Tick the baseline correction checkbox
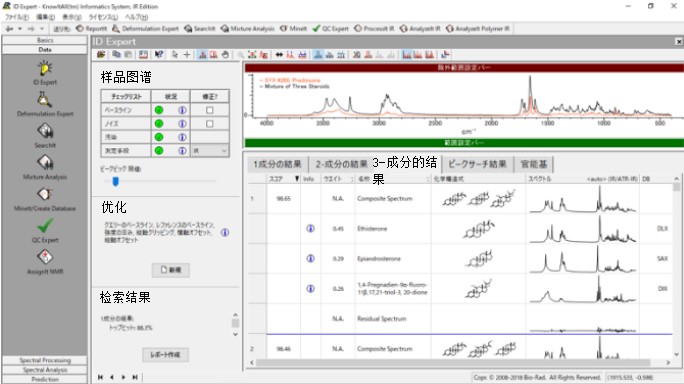 (x=210, y=110)
